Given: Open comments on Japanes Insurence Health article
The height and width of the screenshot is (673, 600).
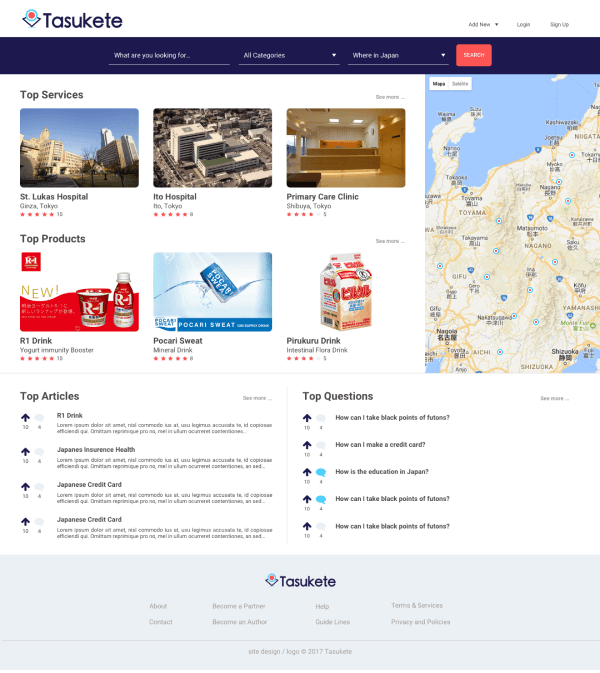Looking at the screenshot, I should [39, 452].
